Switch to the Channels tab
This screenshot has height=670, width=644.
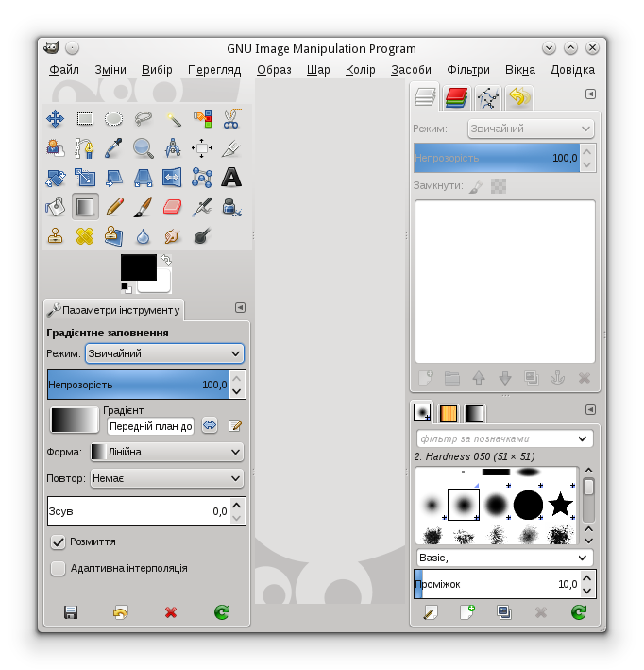pos(456,97)
